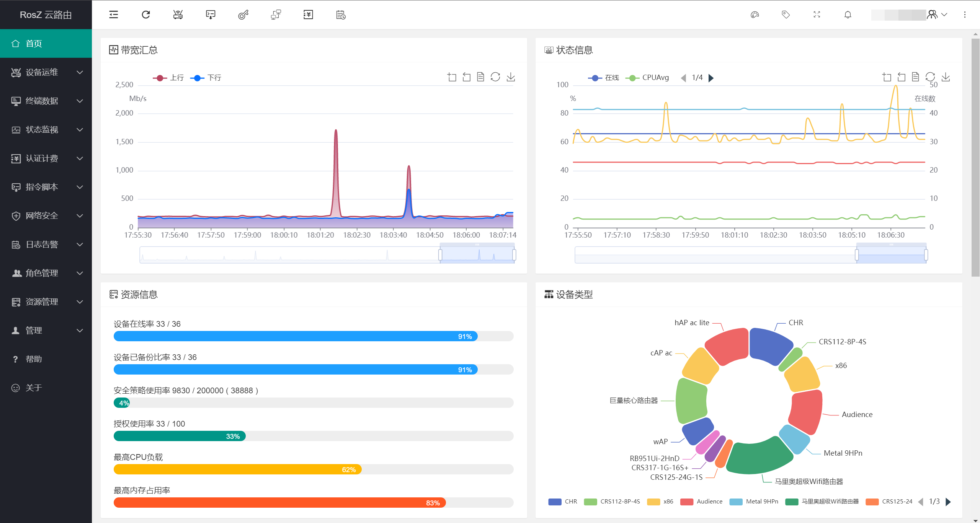Viewport: 980px width, 523px height.
Task: Click the theme palette icon
Action: [x=755, y=15]
